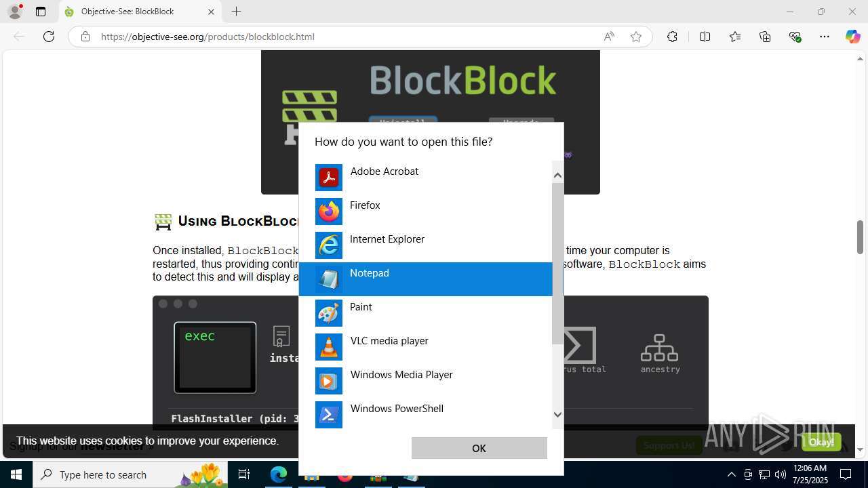Screen dimensions: 868x488
Task: Accept cookies with the Okay! button
Action: pos(821,442)
